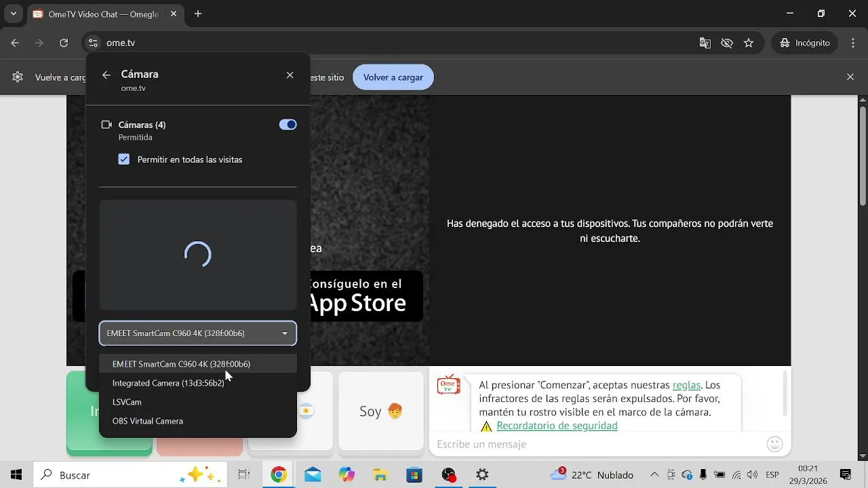This screenshot has height=488, width=868.
Task: Open Chrome from taskbar
Action: click(279, 475)
